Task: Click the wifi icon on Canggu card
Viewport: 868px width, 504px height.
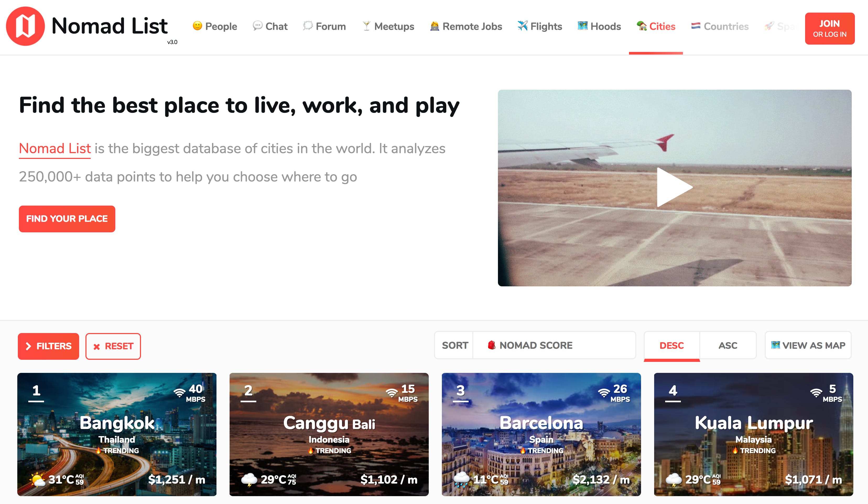Action: (392, 393)
